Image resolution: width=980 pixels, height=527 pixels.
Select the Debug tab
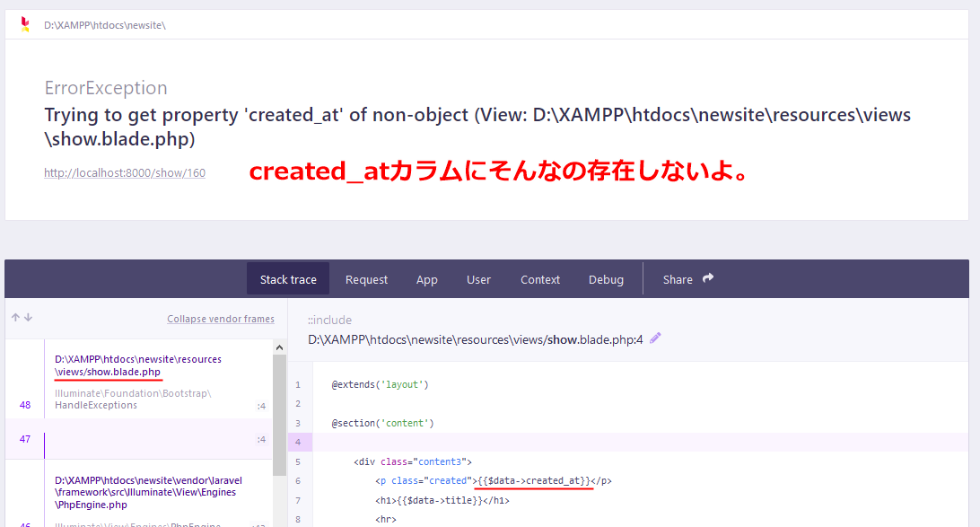point(606,279)
